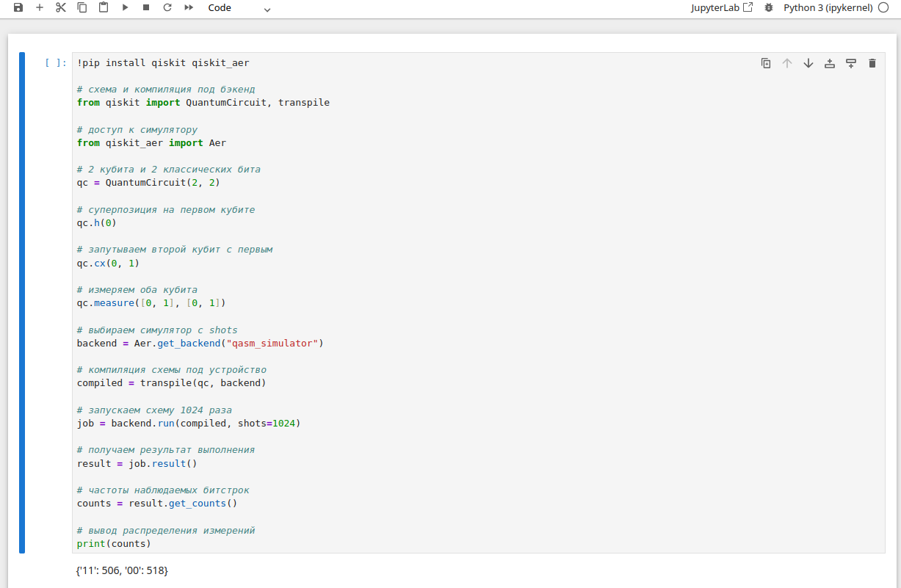Screen dimensions: 901x588
Task: Cut the selected cell with scissors icon
Action: pos(61,7)
